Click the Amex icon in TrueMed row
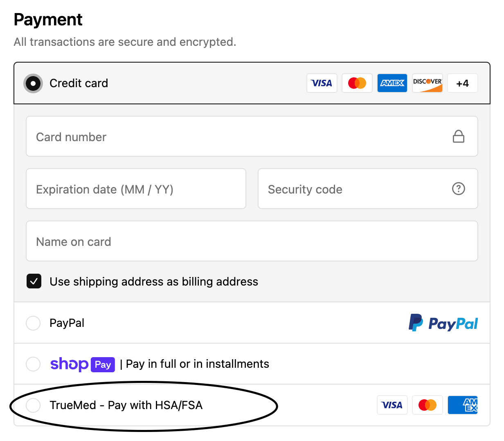 (x=463, y=405)
